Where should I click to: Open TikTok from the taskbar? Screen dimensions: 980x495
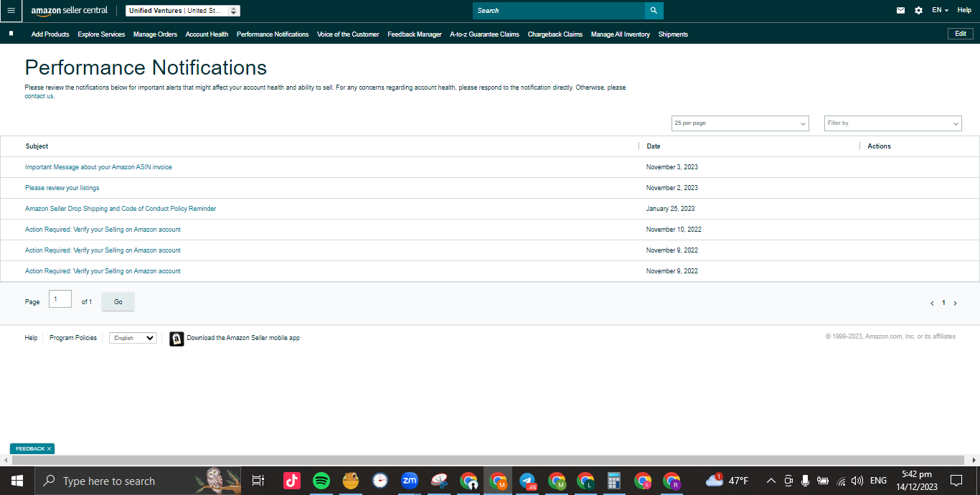click(292, 481)
